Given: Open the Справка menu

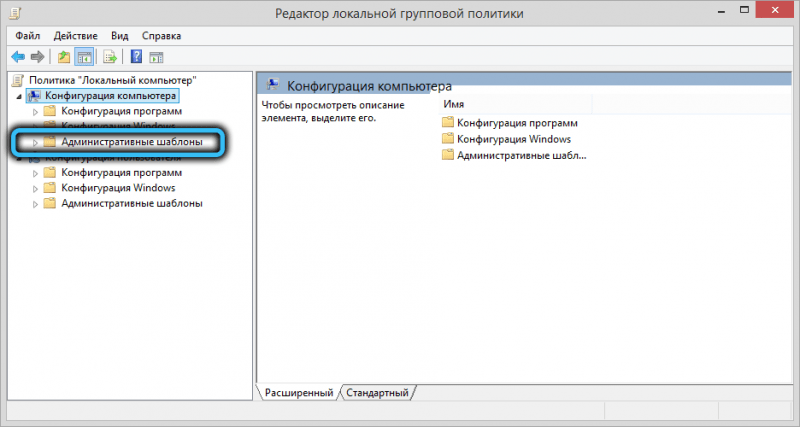Looking at the screenshot, I should point(161,36).
